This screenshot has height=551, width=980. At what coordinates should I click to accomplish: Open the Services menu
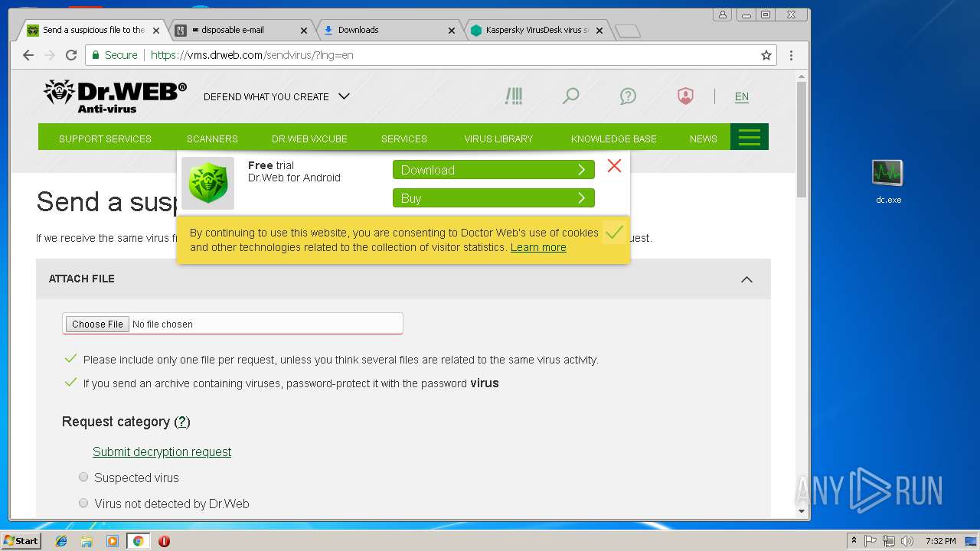[x=404, y=139]
